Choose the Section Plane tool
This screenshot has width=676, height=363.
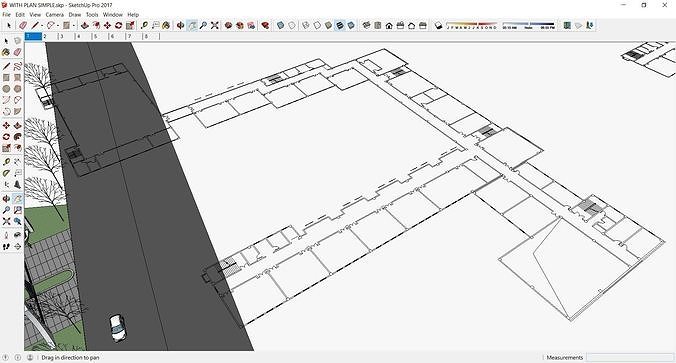pos(17,247)
